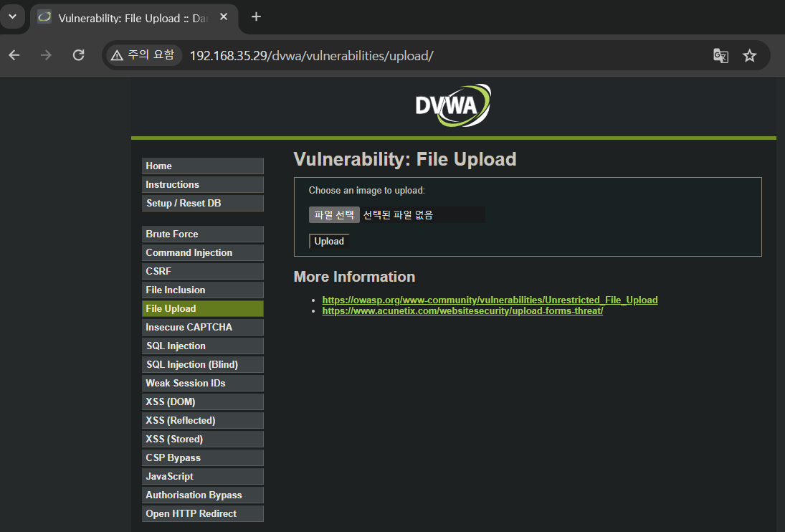Close the Vulnerability: File Upload tab
The height and width of the screenshot is (532, 785).
coord(224,17)
